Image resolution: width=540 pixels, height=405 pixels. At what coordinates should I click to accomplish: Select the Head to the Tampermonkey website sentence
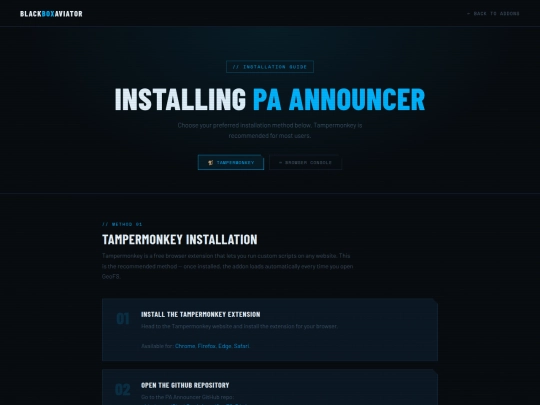click(239, 326)
